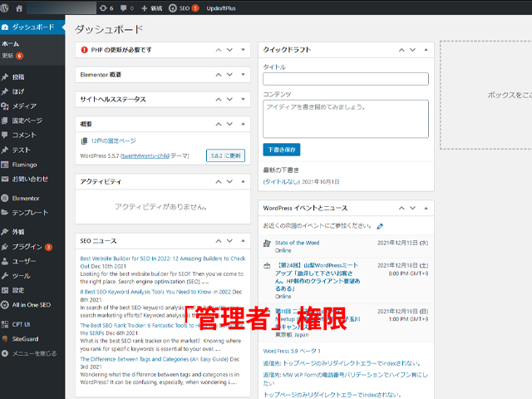Collapse the クイックドラフト panel toggle arrow
532x399 pixels.
tap(426, 50)
